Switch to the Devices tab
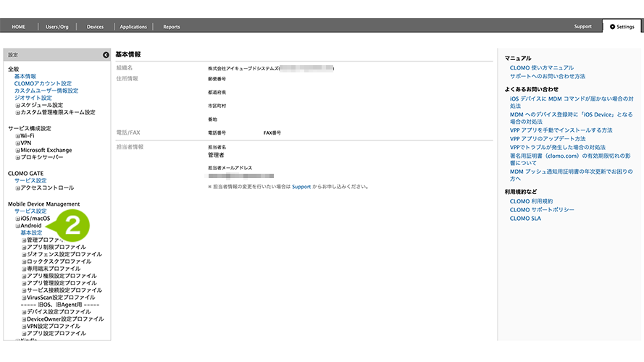Image resolution: width=644 pixels, height=362 pixels. 96,27
